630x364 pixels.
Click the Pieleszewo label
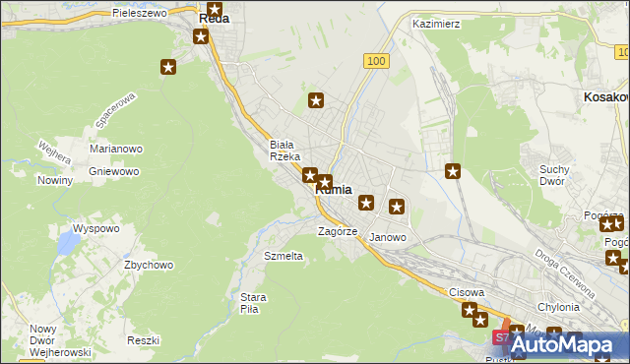coord(140,13)
